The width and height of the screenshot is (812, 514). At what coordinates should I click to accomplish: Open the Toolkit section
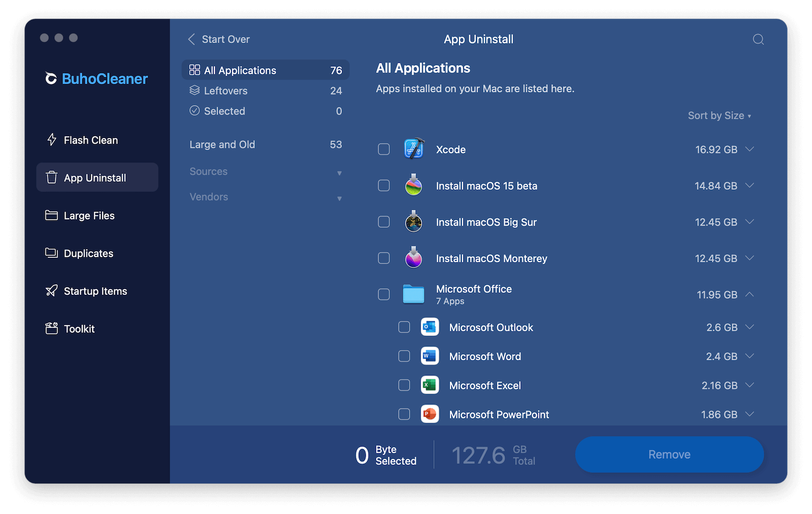[97, 328]
